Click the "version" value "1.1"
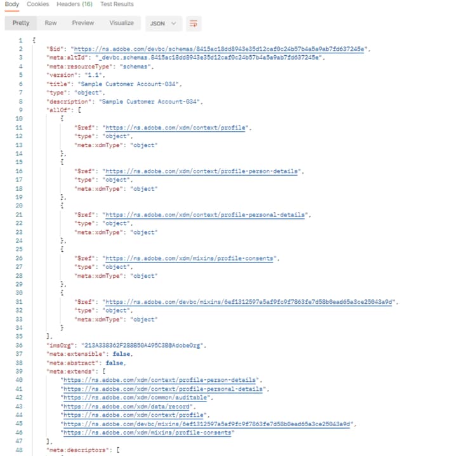This screenshot has width=476, height=456. (93, 75)
